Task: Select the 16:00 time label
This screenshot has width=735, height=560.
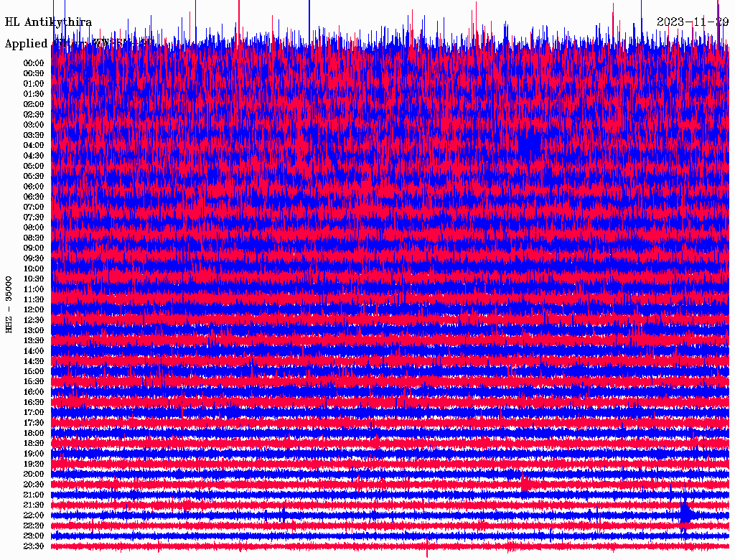Action: pyautogui.click(x=34, y=392)
